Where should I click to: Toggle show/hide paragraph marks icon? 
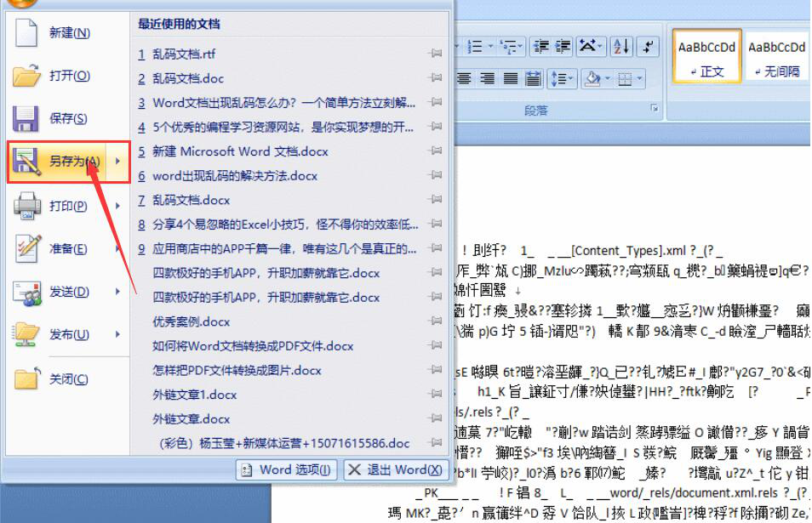648,47
